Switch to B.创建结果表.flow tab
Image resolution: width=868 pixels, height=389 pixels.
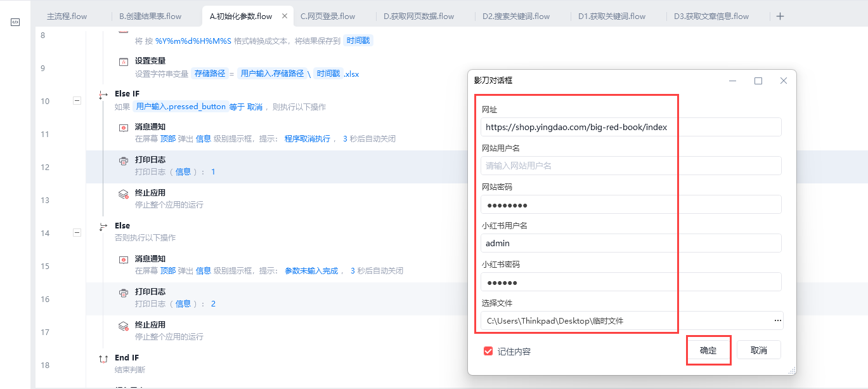(x=150, y=16)
